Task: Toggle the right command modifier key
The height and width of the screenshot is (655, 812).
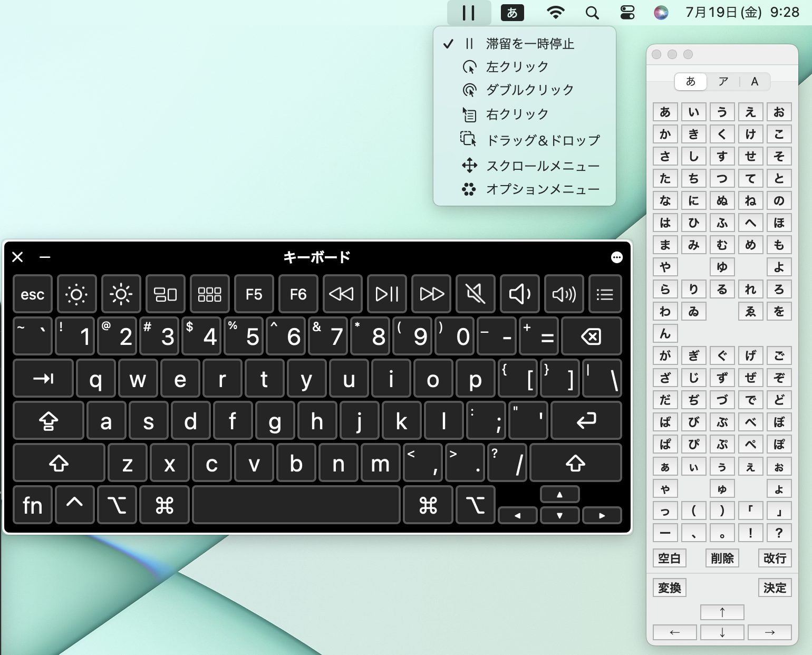Action: 428,505
